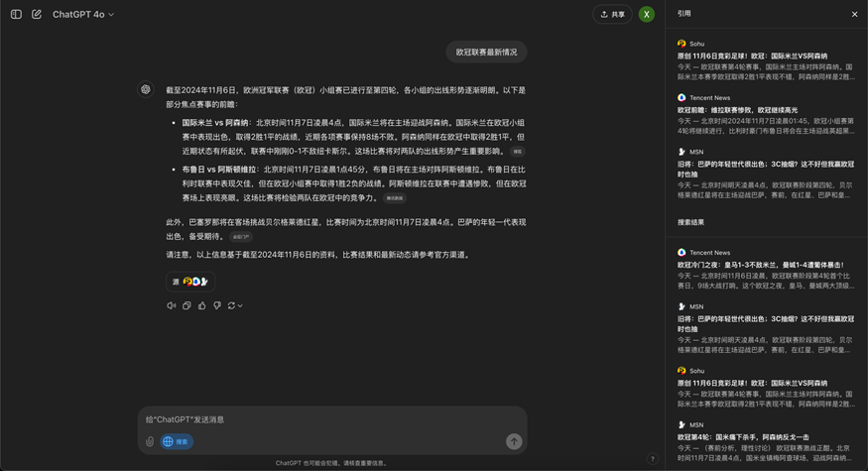Image resolution: width=868 pixels, height=471 pixels.
Task: Click MSN icon in 引用 section
Action: pos(682,152)
